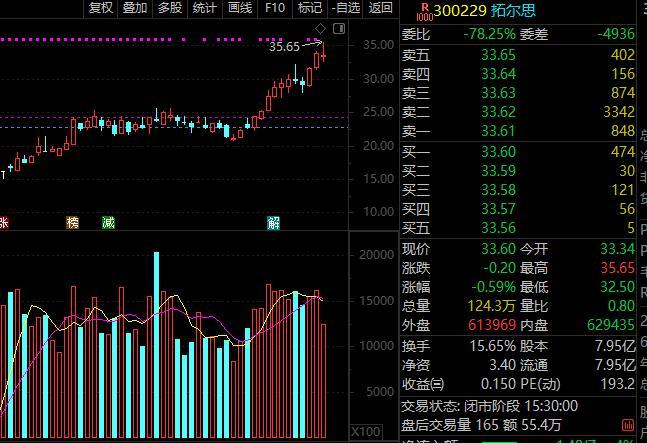Open the F10 company info page
This screenshot has height=443, width=647.
[x=275, y=8]
